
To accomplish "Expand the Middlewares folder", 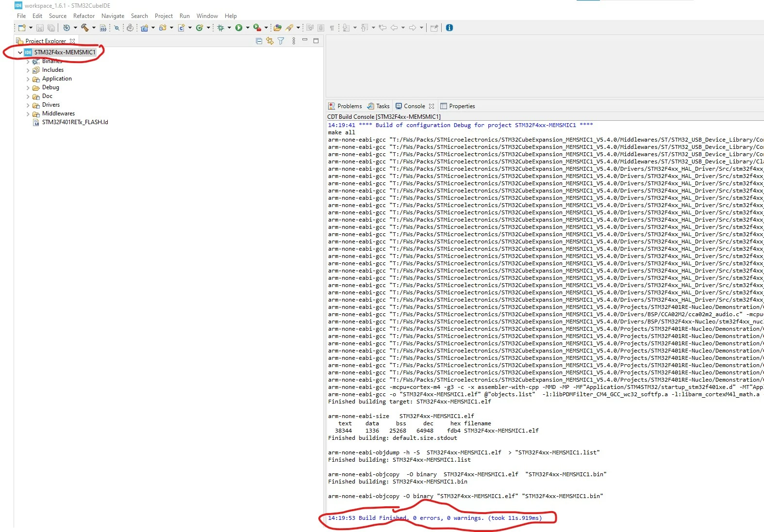I will [28, 114].
